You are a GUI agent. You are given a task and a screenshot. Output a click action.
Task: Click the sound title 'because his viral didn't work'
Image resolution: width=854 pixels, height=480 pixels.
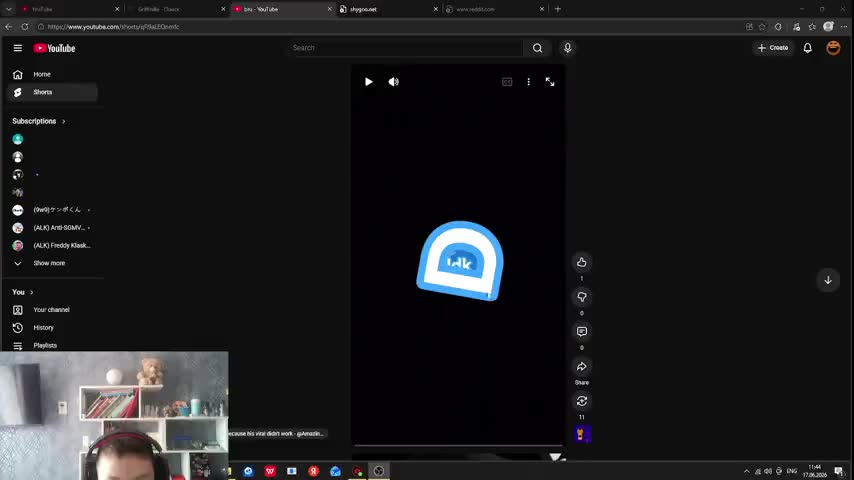(276, 434)
